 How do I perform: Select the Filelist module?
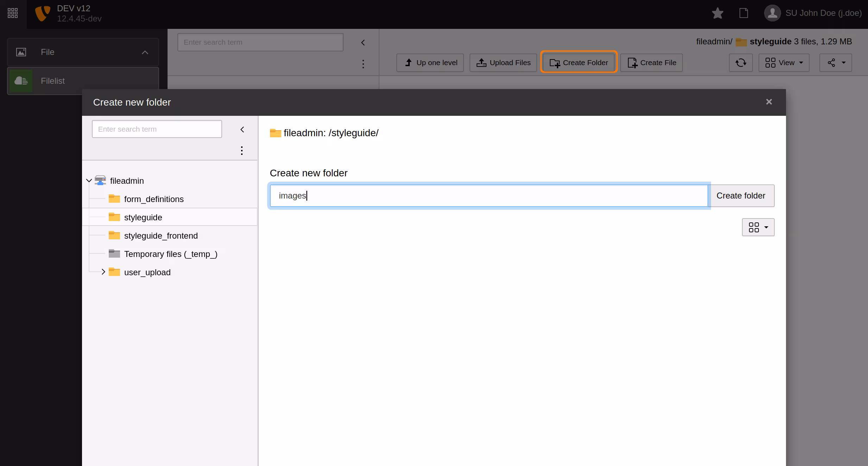(x=53, y=81)
